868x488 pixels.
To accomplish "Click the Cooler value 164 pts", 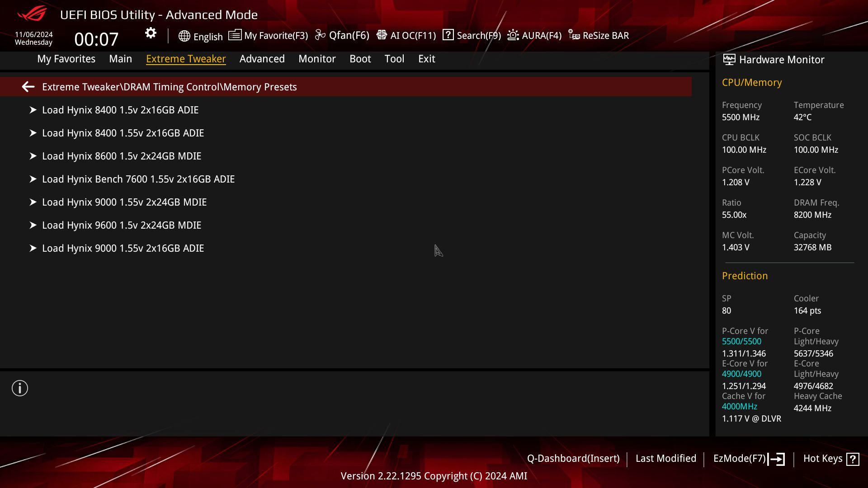I will click(x=807, y=310).
